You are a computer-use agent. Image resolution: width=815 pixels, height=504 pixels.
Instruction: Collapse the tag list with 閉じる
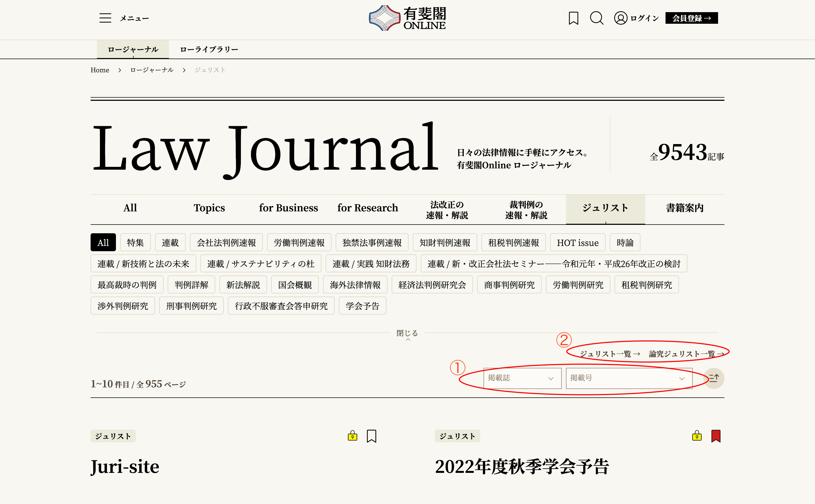point(407,333)
